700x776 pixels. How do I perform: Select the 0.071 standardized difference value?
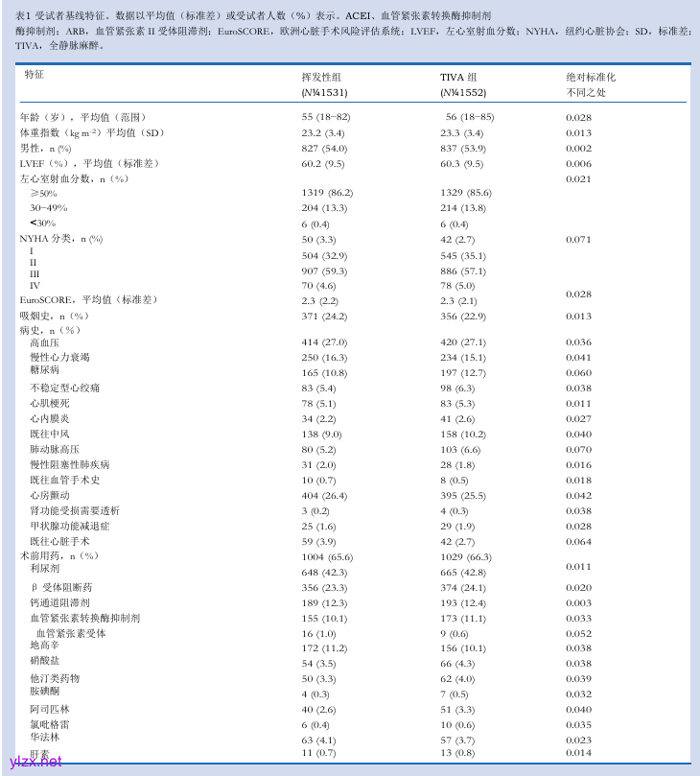[578, 239]
